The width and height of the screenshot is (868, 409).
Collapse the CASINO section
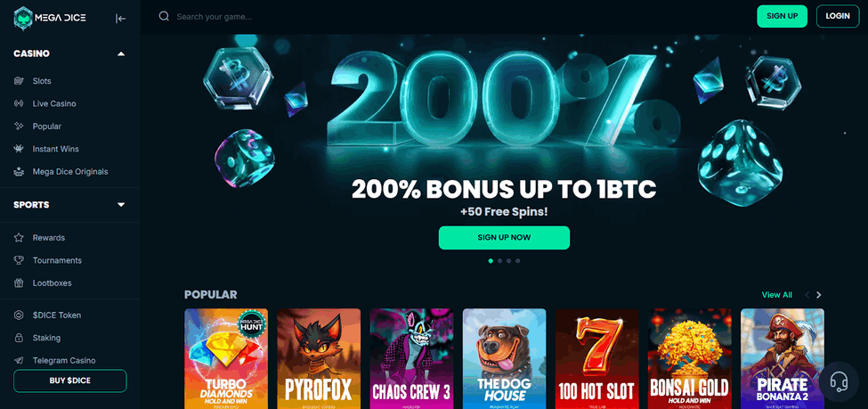click(x=121, y=53)
